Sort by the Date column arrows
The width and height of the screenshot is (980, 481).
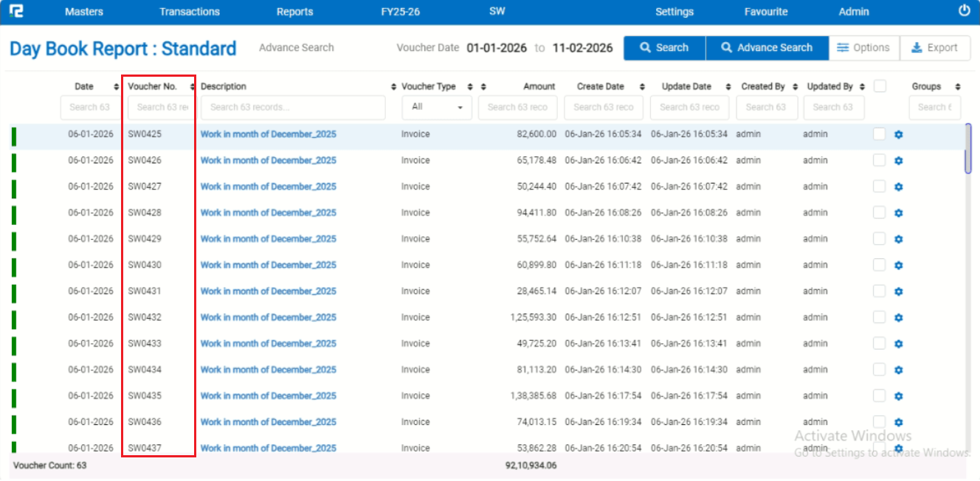[x=116, y=87]
